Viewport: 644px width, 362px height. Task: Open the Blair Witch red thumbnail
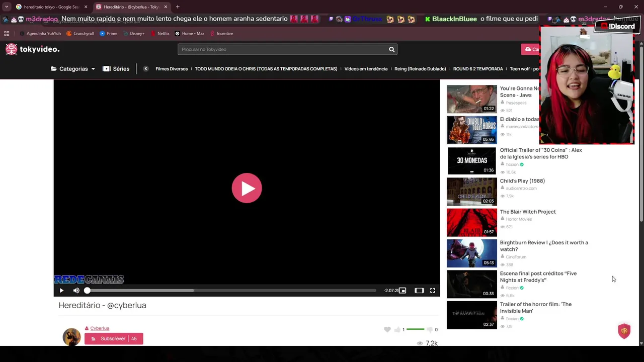pos(471,222)
